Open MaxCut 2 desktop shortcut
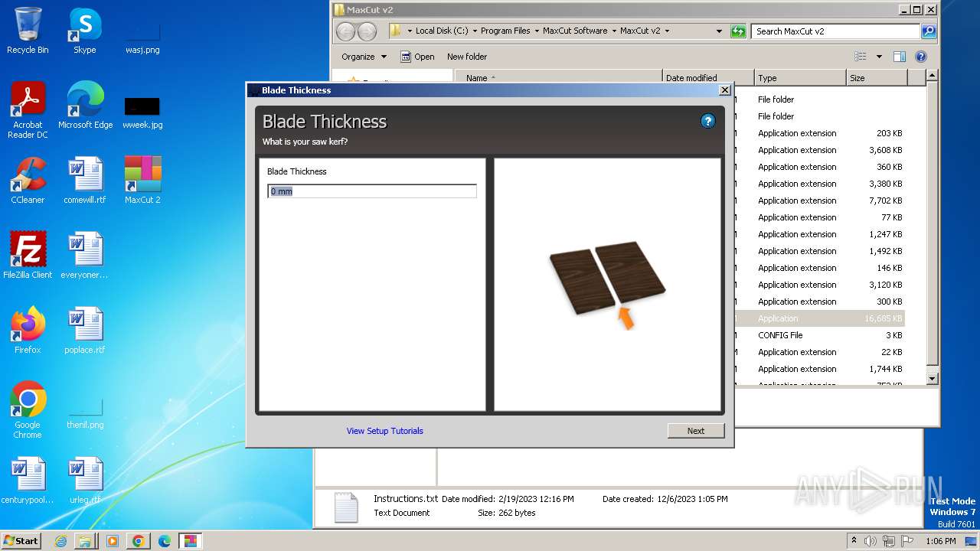Viewport: 980px width, 551px height. coord(142,181)
